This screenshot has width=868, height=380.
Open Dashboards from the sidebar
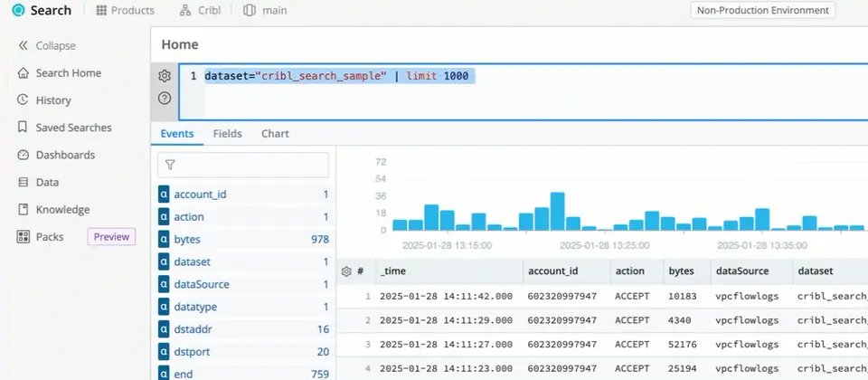tap(56, 155)
